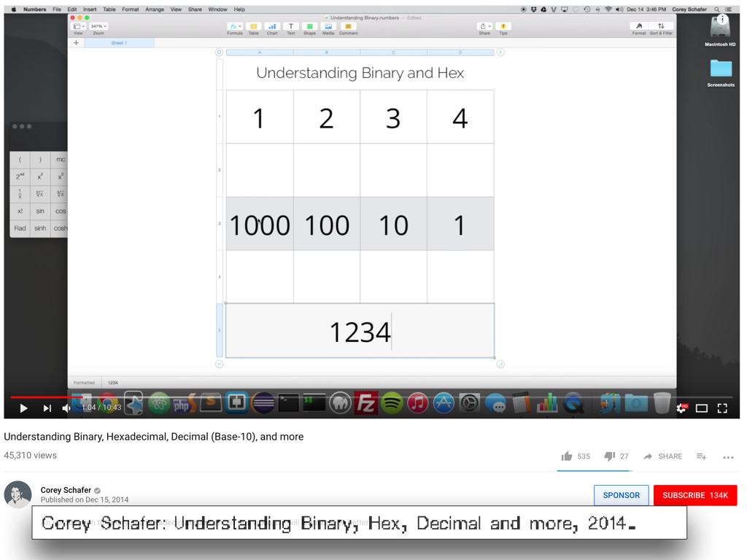Click the table corner handle at top left
The width and height of the screenshot is (747, 560).
(x=219, y=52)
